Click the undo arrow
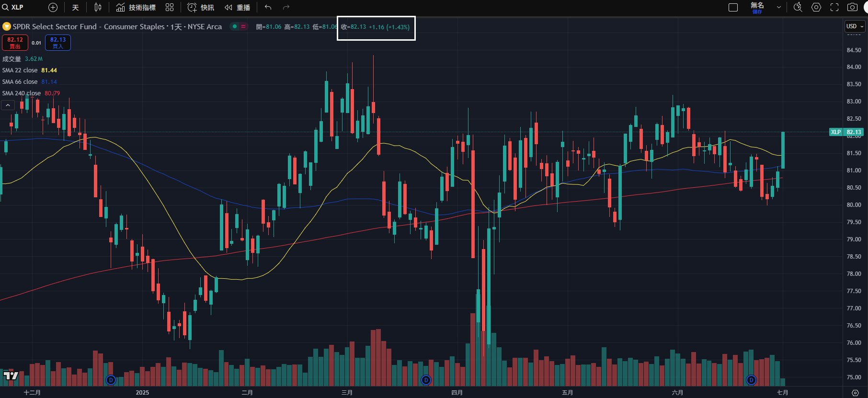Viewport: 868px width, 398px height. 268,7
